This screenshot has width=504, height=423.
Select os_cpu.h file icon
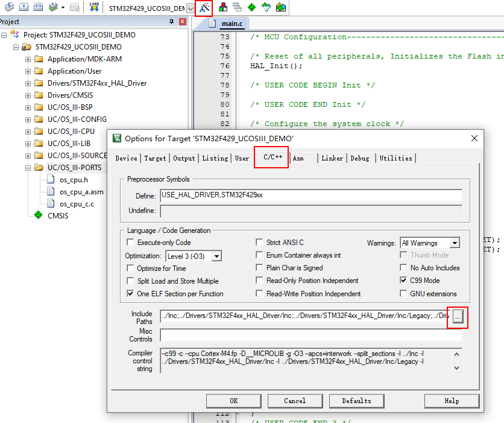[x=51, y=179]
